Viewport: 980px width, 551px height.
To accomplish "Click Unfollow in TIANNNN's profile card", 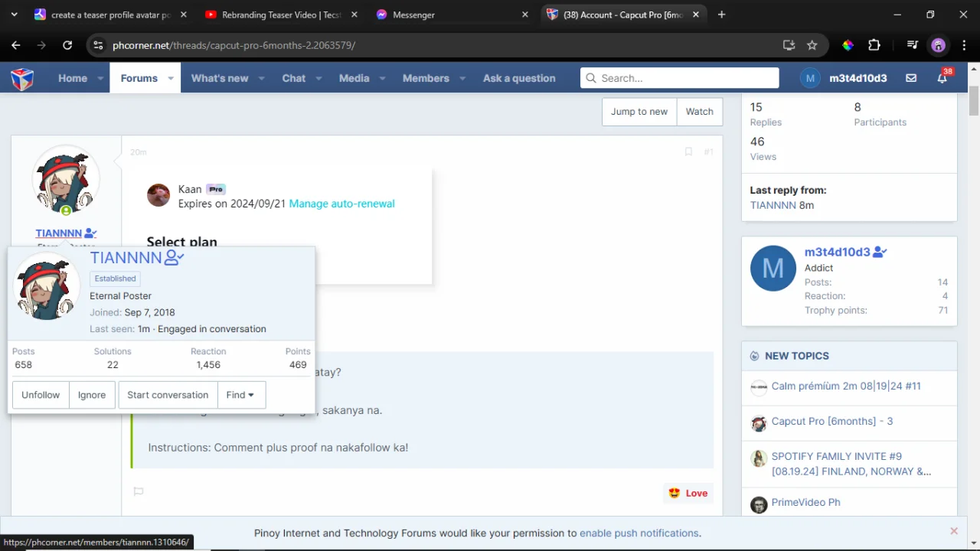I will pyautogui.click(x=41, y=395).
